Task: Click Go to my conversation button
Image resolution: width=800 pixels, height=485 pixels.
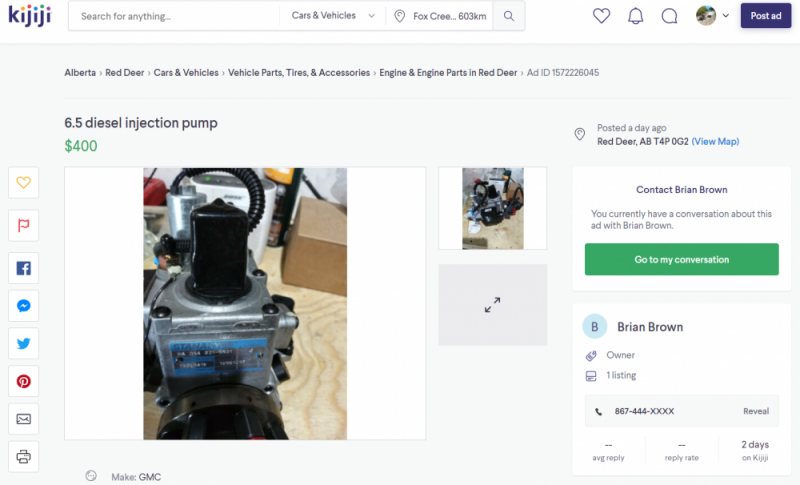Action: click(681, 260)
